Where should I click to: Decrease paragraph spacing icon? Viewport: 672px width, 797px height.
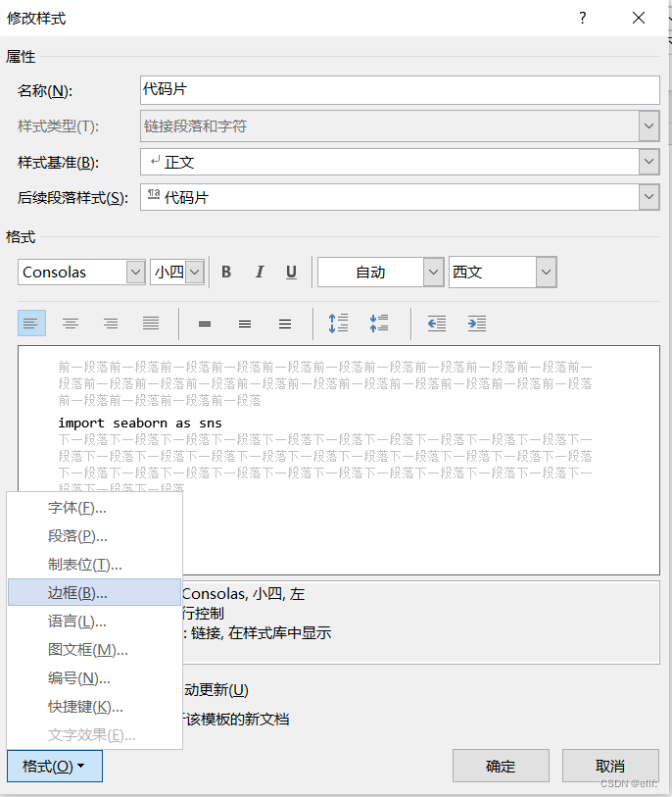(x=379, y=324)
